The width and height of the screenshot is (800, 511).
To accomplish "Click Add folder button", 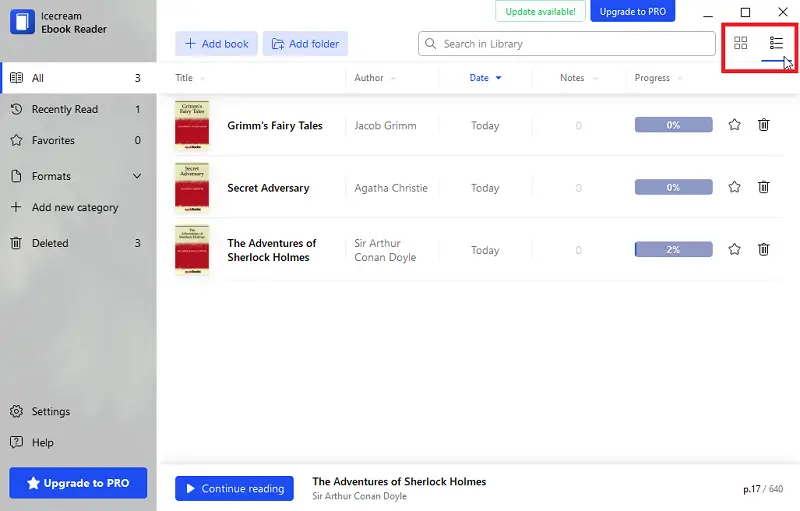I will point(305,44).
